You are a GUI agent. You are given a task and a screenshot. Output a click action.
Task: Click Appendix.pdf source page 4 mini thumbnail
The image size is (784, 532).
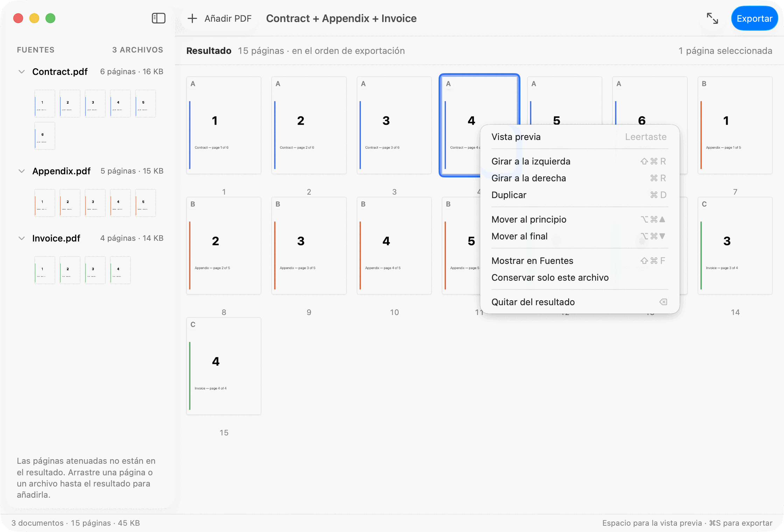(x=120, y=203)
